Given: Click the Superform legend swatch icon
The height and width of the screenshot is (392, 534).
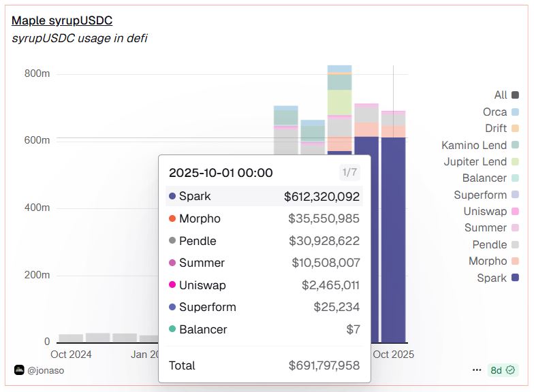Looking at the screenshot, I should pyautogui.click(x=515, y=195).
